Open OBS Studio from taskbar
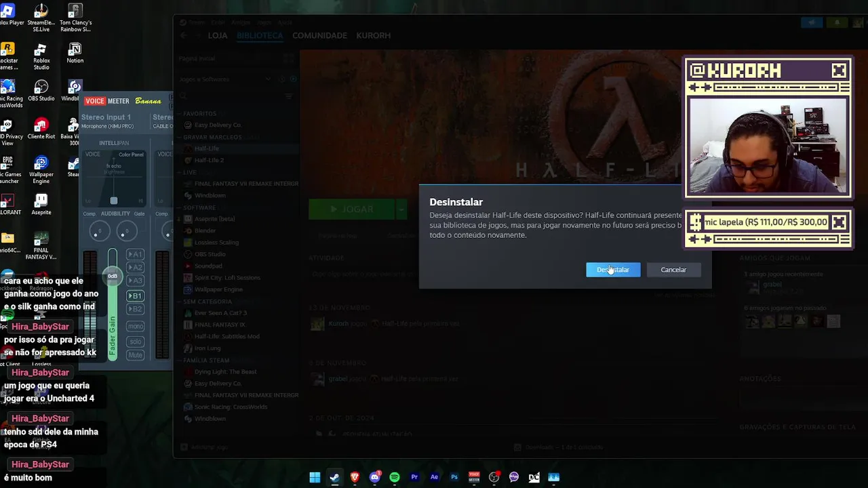Screen dimensions: 868x488 tap(494, 477)
